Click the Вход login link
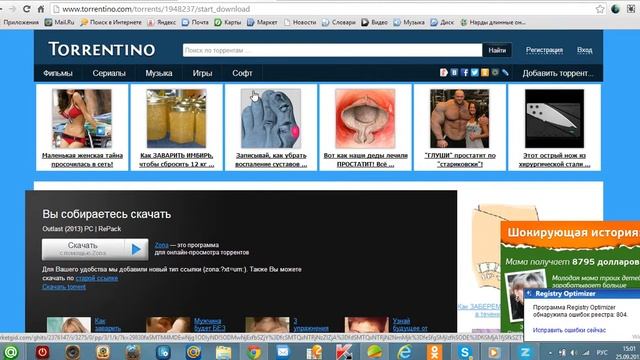The height and width of the screenshot is (360, 640). [x=584, y=50]
